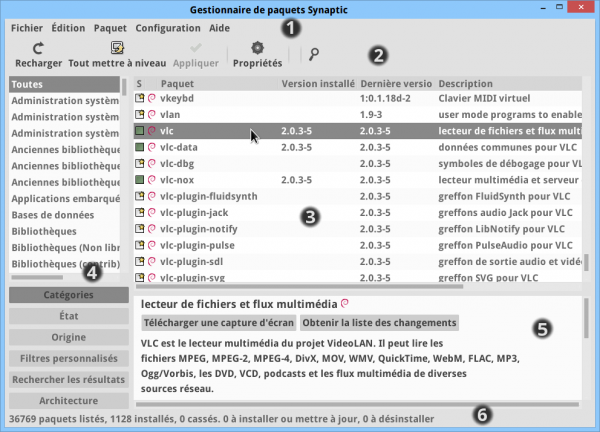Select the vlc-plugin-svg package row
Viewport: 600px width, 432px height.
(x=358, y=277)
